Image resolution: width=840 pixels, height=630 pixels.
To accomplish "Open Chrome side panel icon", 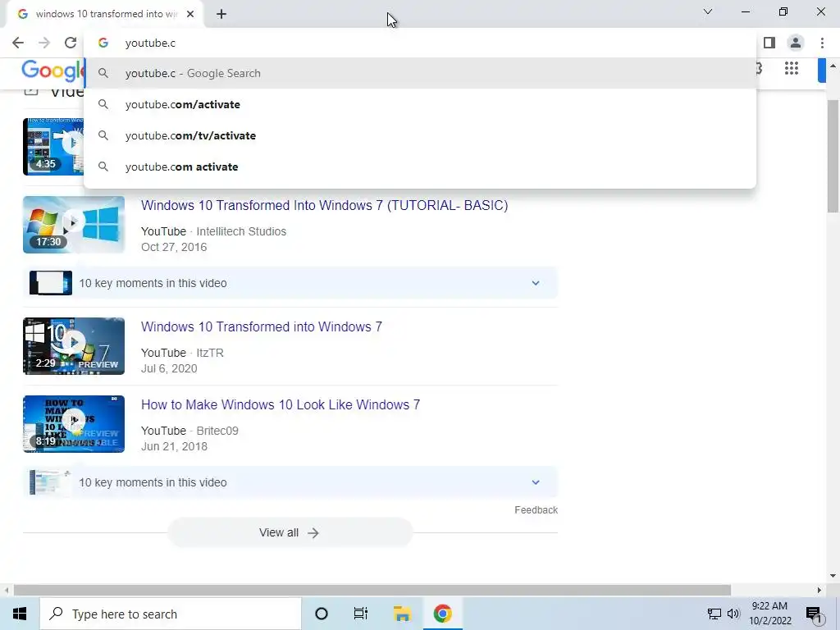I will pos(769,43).
